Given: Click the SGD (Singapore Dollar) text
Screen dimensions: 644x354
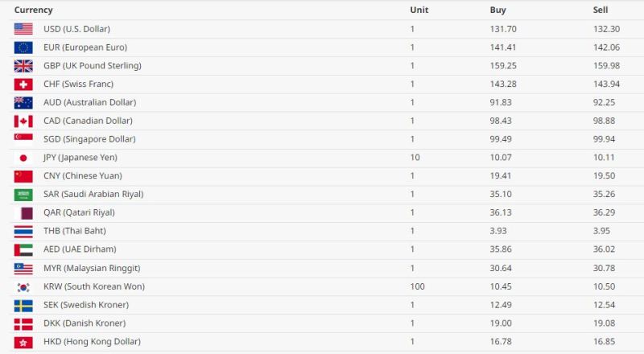Looking at the screenshot, I should click(x=88, y=139).
